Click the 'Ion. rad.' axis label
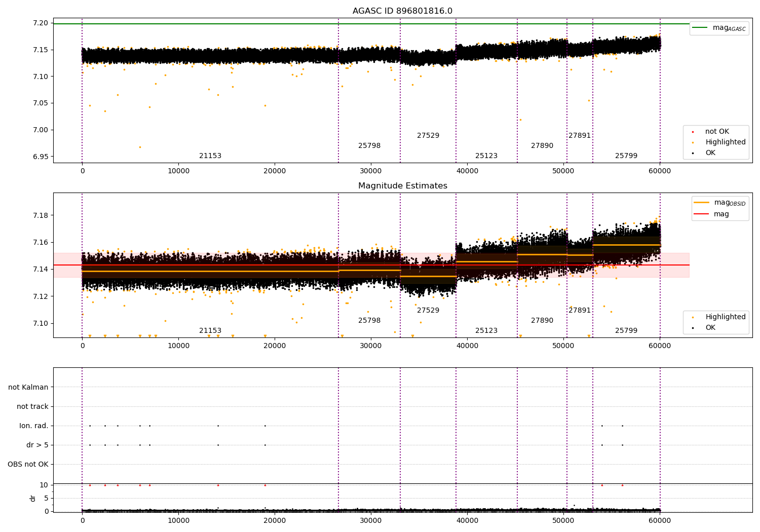 34,426
